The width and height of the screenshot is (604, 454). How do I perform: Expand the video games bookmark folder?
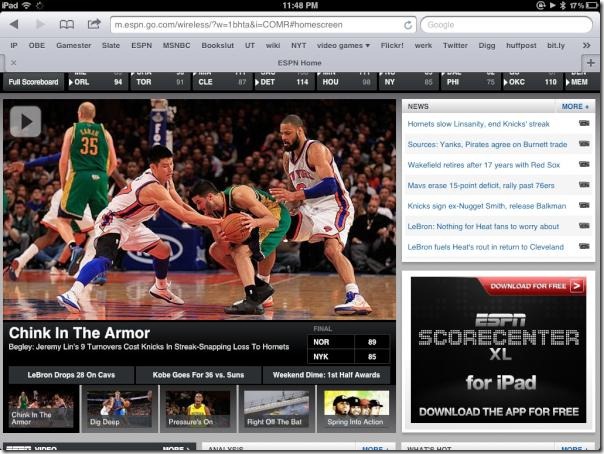tap(343, 45)
